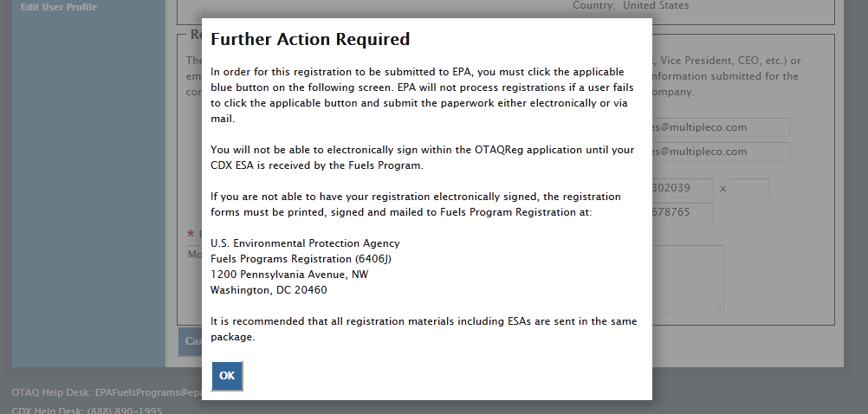Click the Country: United States text
Screen dimensions: 868x414
click(x=631, y=5)
